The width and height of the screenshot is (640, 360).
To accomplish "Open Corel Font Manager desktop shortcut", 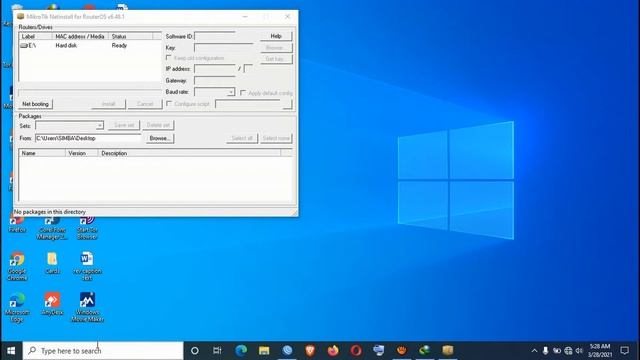I will 52,228.
